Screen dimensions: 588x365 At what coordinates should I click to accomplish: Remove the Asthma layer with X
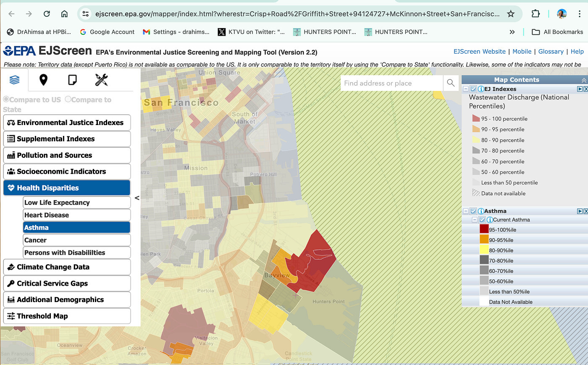click(x=585, y=211)
